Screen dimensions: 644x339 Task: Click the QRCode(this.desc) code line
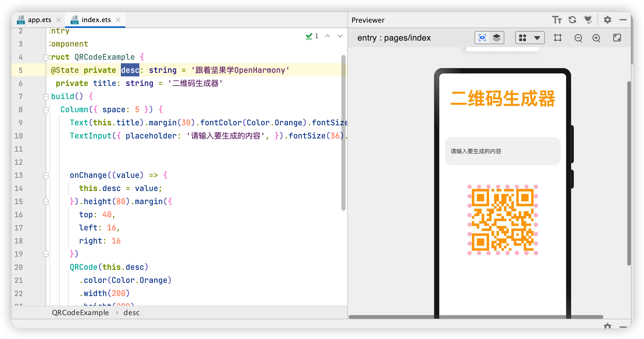pos(109,267)
